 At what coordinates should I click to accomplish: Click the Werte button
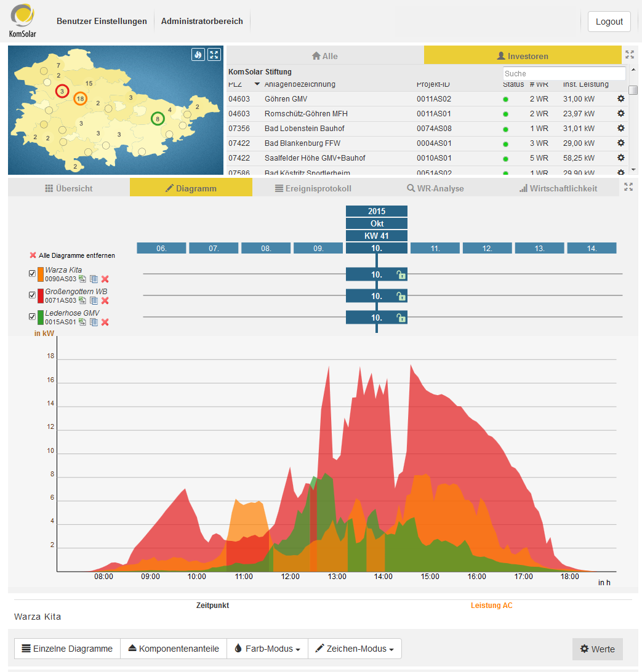click(x=597, y=649)
